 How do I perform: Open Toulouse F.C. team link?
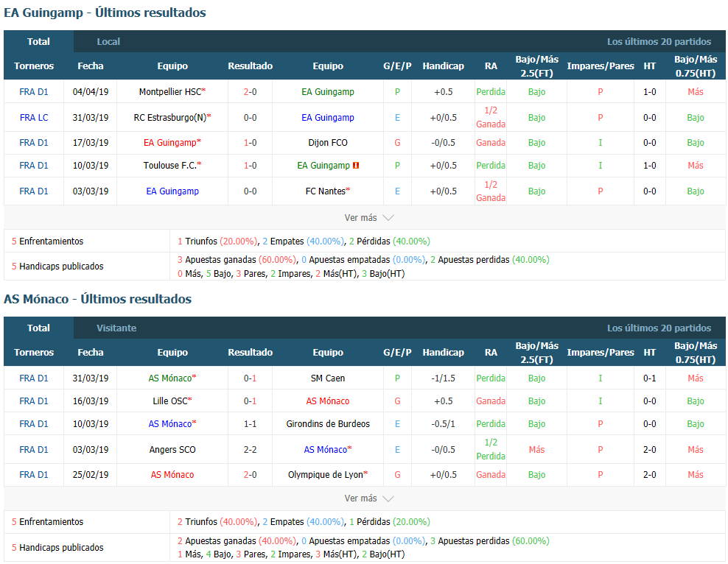coord(170,165)
